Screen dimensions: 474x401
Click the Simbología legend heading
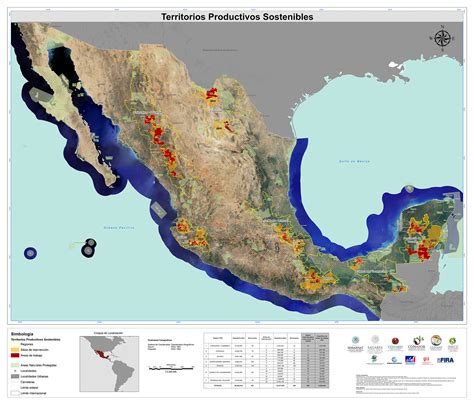point(22,334)
